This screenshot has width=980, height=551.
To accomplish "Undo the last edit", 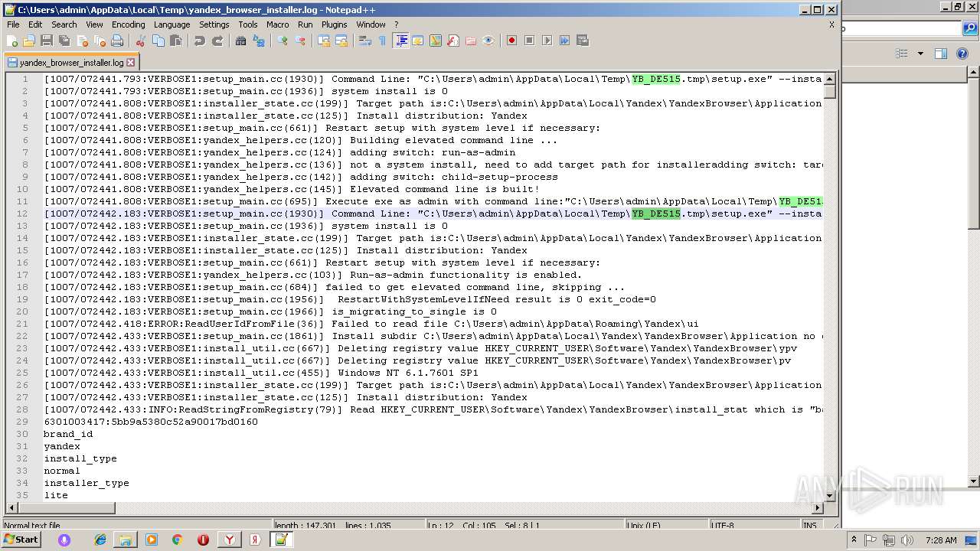I will click(199, 41).
